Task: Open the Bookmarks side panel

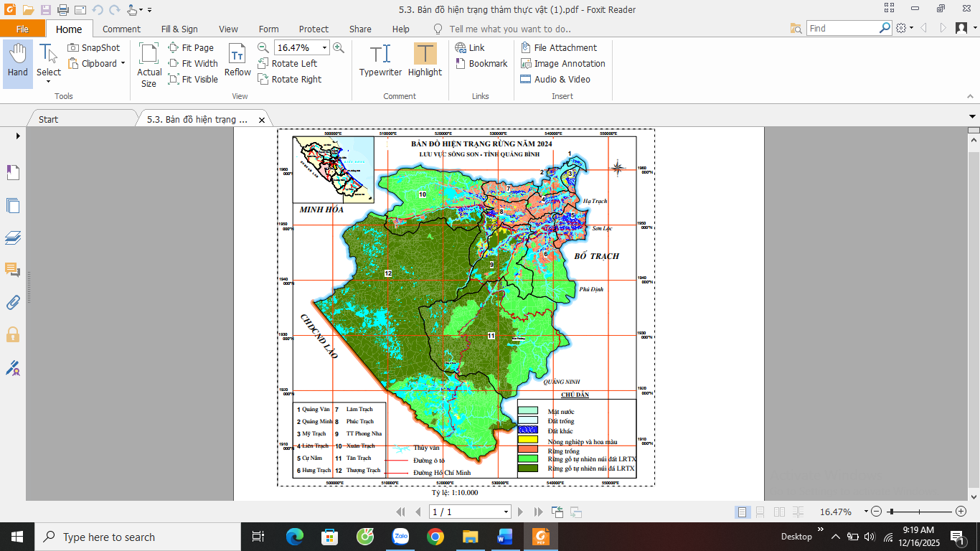Action: tap(13, 172)
